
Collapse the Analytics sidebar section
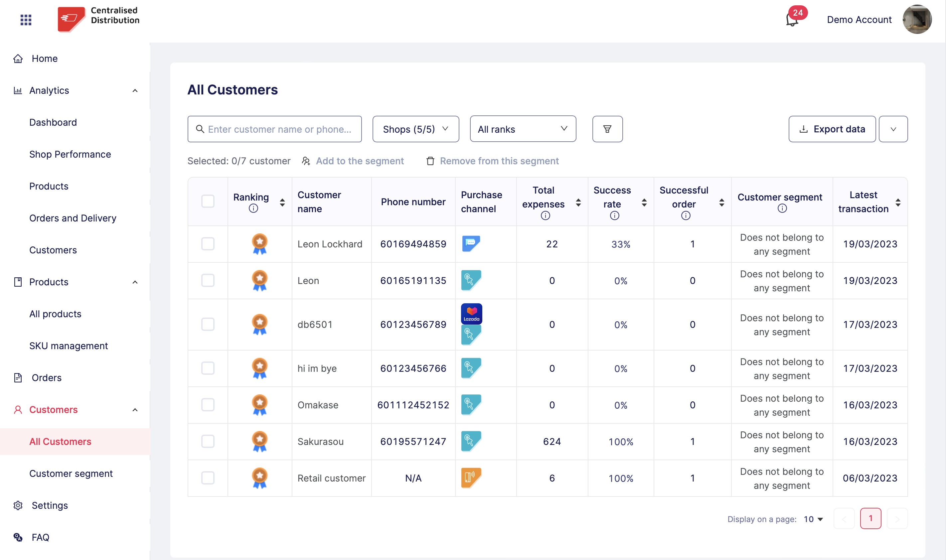pos(135,90)
